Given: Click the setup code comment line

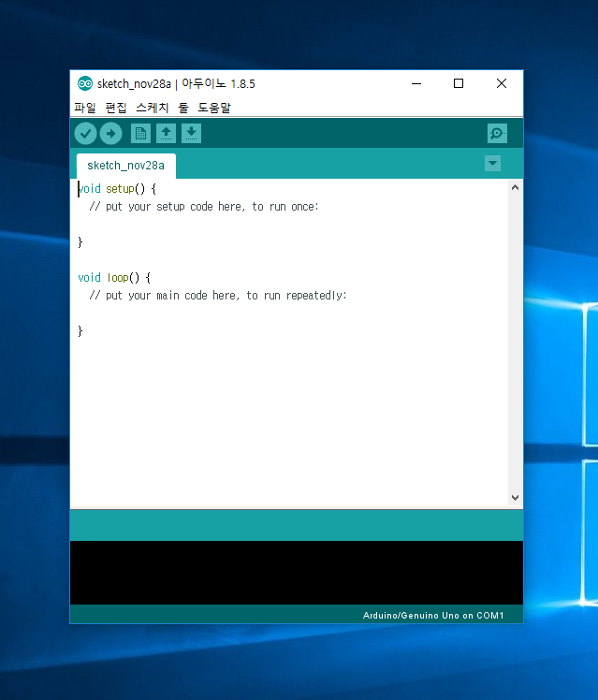Looking at the screenshot, I should coord(204,207).
